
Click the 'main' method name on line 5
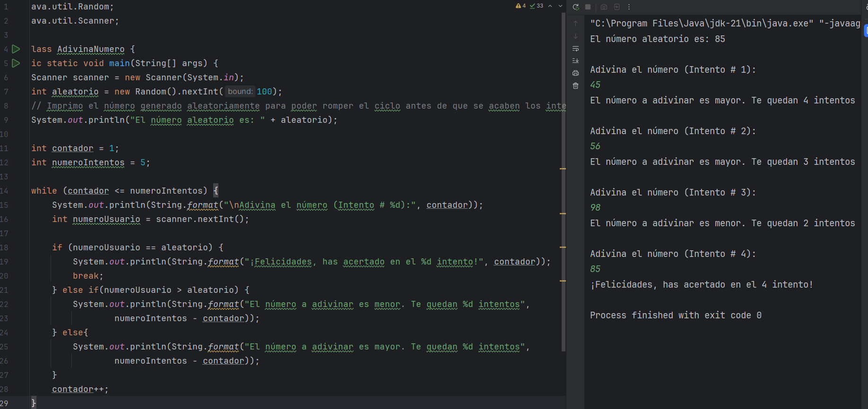tap(120, 63)
